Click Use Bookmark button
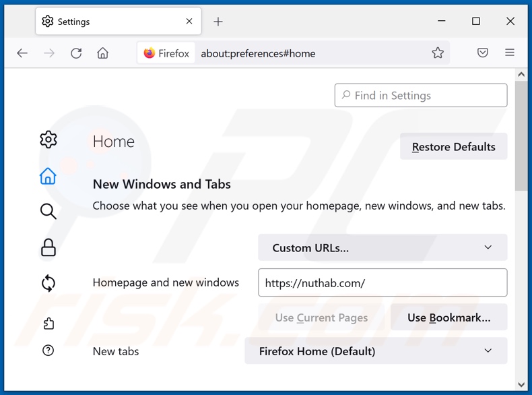 pyautogui.click(x=449, y=317)
